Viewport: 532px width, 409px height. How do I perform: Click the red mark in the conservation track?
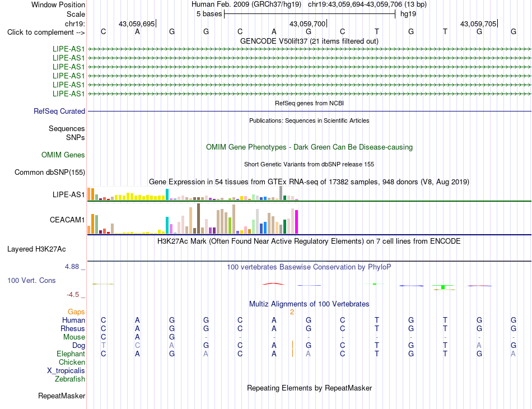pyautogui.click(x=273, y=283)
